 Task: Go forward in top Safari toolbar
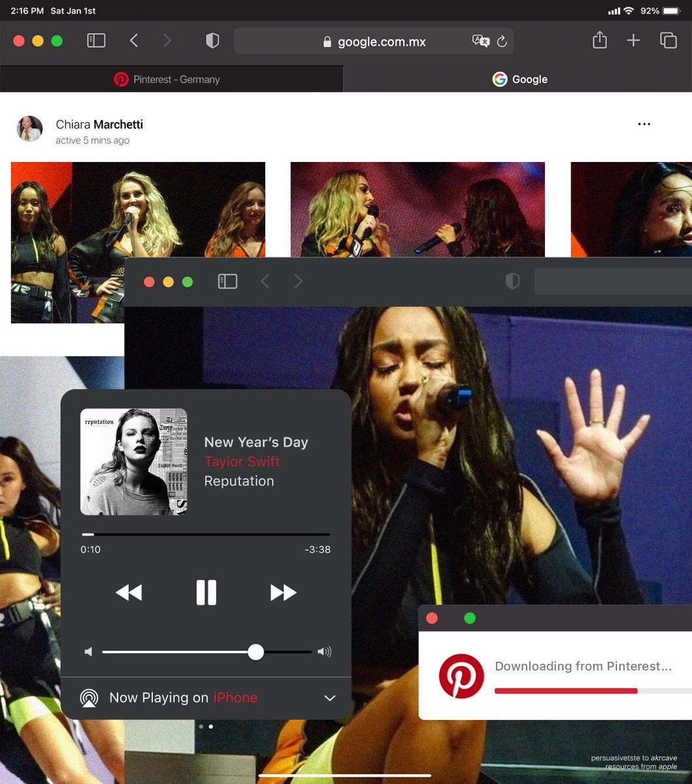point(167,41)
